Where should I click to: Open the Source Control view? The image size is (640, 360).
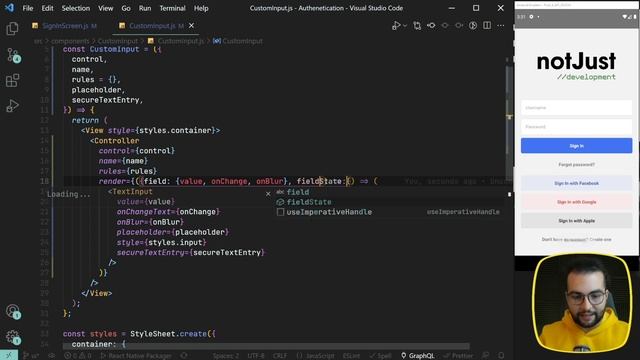(x=13, y=55)
